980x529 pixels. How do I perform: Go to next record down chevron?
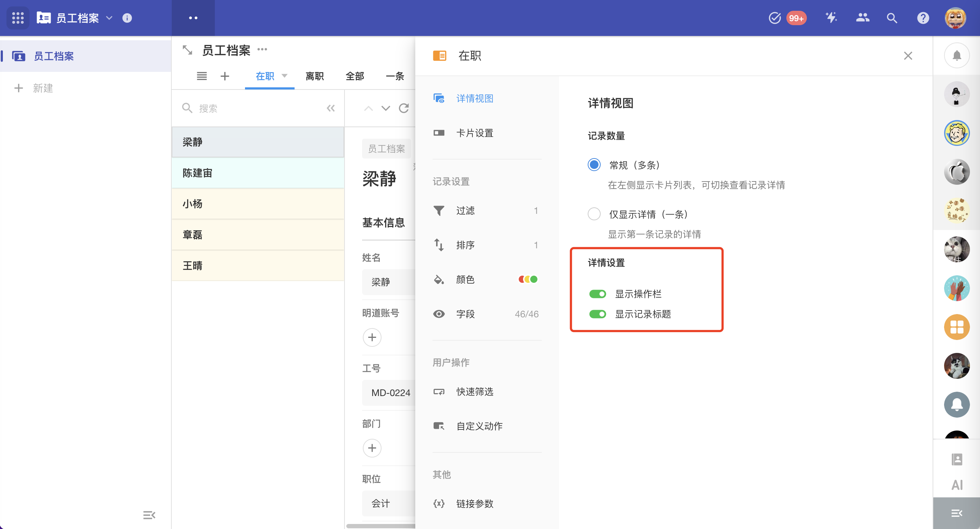pyautogui.click(x=386, y=109)
